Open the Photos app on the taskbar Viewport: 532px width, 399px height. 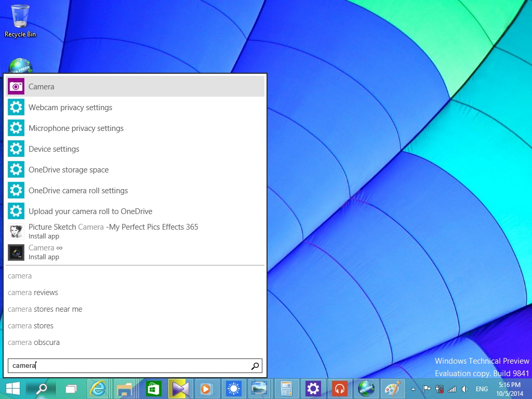(259, 389)
